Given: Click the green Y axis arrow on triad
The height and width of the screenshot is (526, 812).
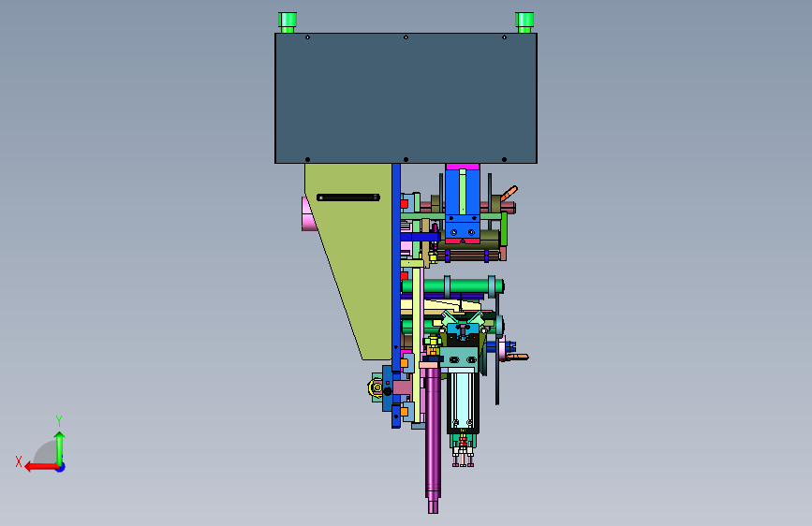Looking at the screenshot, I should click(60, 447).
